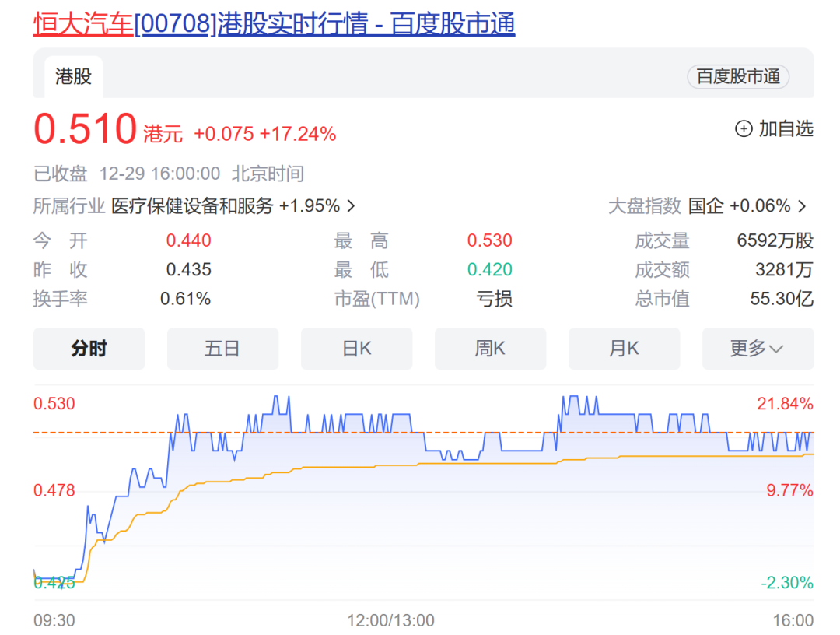This screenshot has width=840, height=635.
Task: Click the 成交额 value 3281万
Action: tap(784, 269)
